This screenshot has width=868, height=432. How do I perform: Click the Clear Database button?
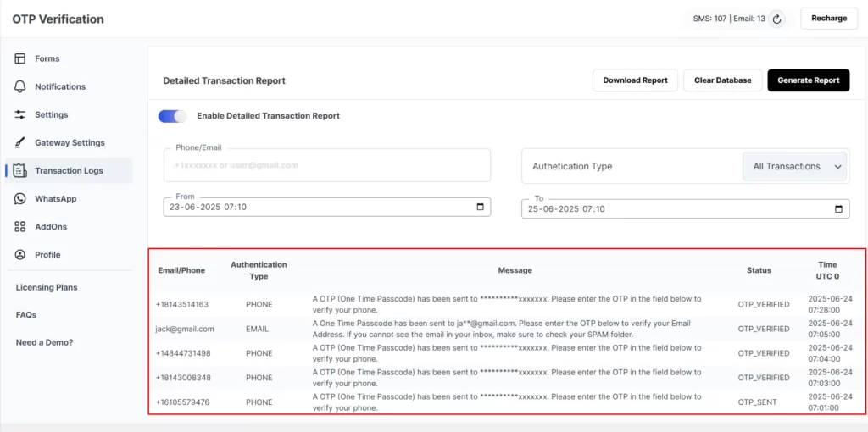click(722, 80)
